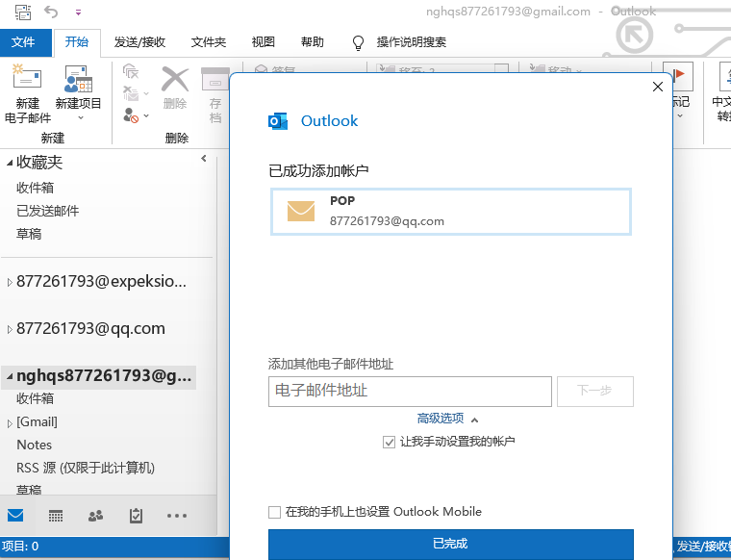Collapse the nghqs877261793@g... account

click(10, 376)
